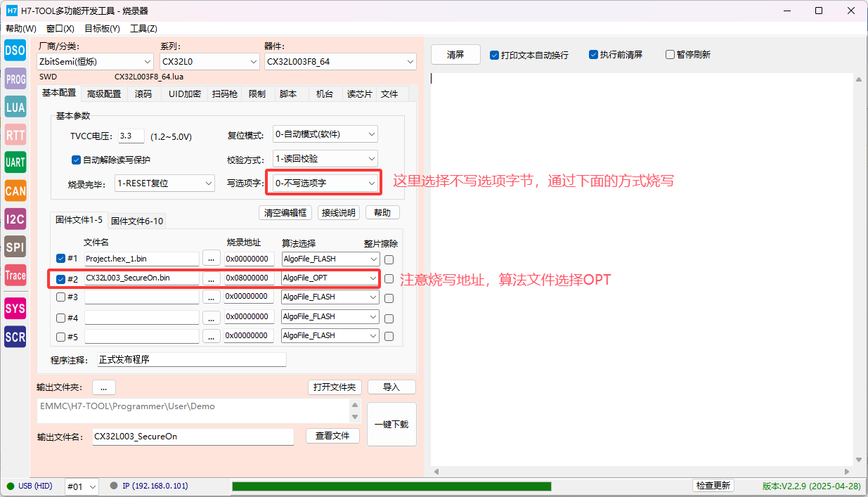868x497 pixels.
Task: Open 厂商/分类 ZbitSemi dropdown
Action: (x=95, y=62)
